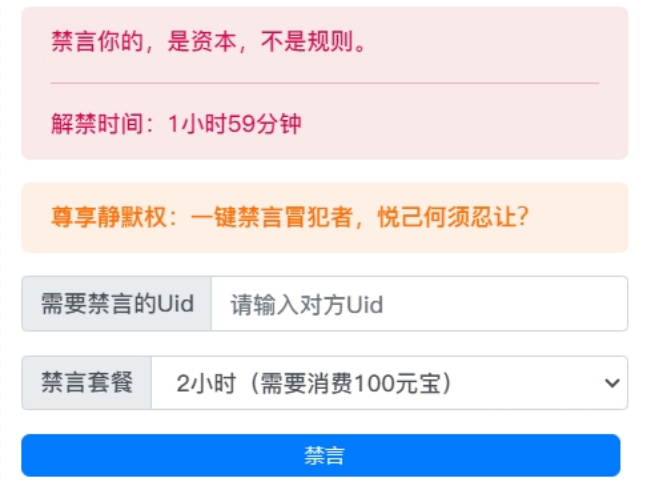This screenshot has height=481, width=666.
Task: Open the 禁言套餐 dropdown
Action: 390,383
